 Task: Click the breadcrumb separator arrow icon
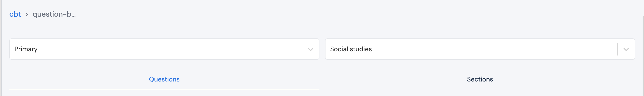27,15
